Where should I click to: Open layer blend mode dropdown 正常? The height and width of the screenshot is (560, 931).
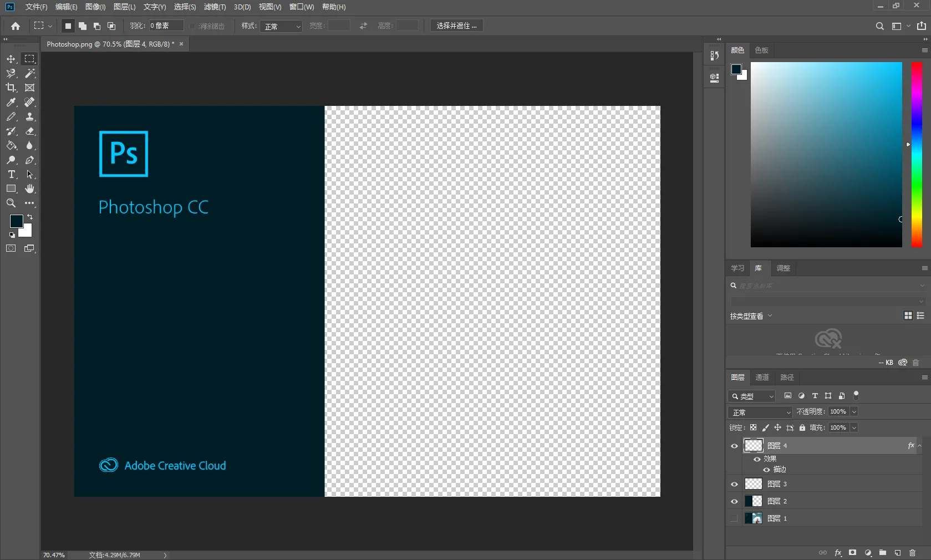[760, 412]
